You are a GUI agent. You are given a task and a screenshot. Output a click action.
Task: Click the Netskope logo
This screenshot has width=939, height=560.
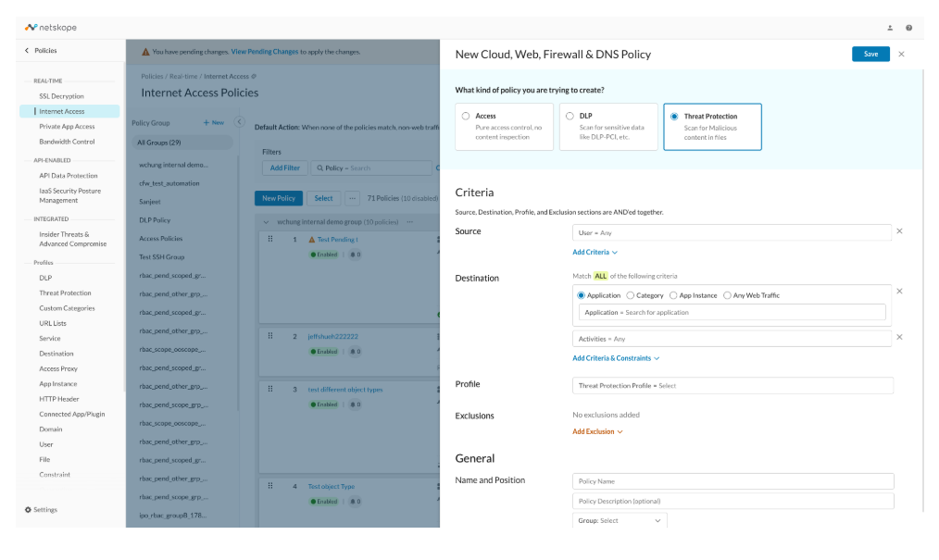point(51,28)
